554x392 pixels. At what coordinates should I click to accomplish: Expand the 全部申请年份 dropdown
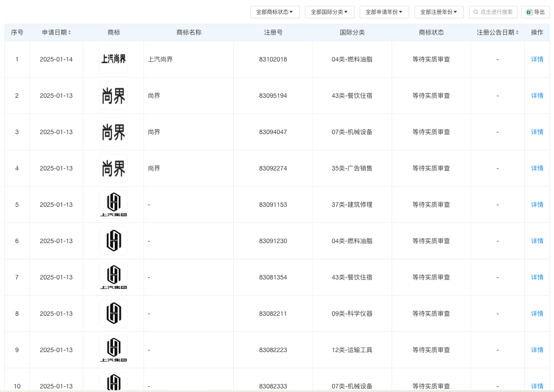(384, 12)
